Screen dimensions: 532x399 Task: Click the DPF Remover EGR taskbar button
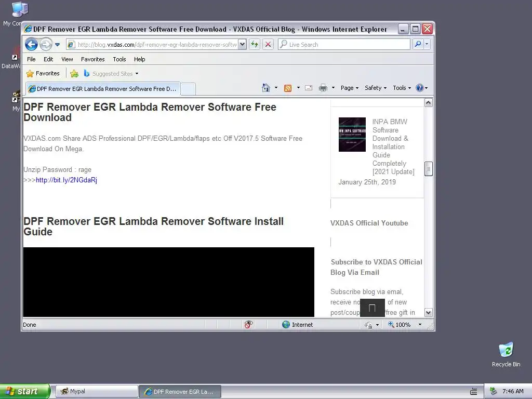click(x=180, y=391)
